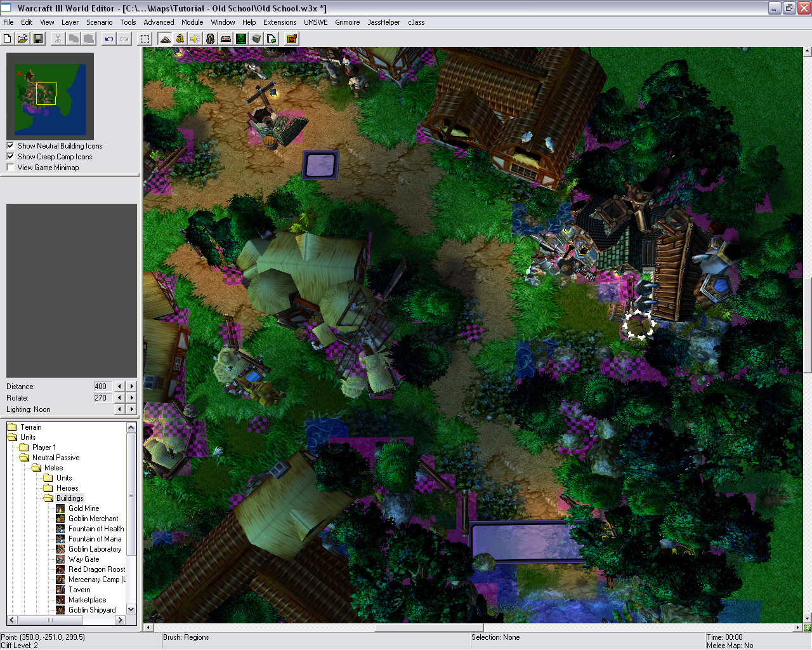Click the Rotate value field
The height and width of the screenshot is (650, 812).
(103, 397)
